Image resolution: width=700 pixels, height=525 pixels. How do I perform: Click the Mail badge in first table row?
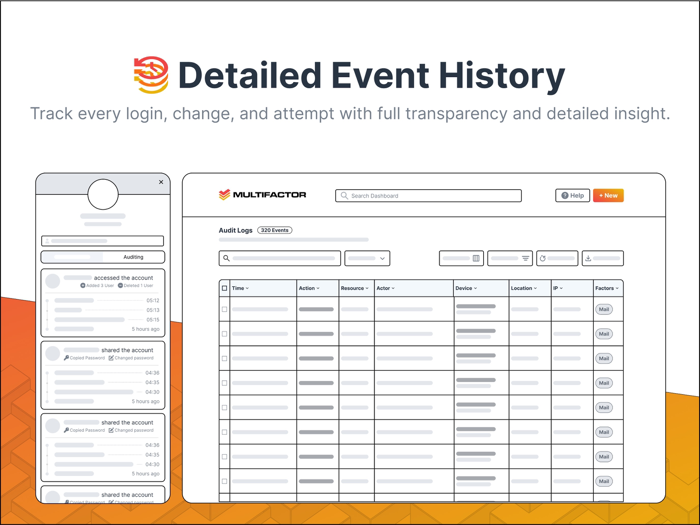coord(604,309)
